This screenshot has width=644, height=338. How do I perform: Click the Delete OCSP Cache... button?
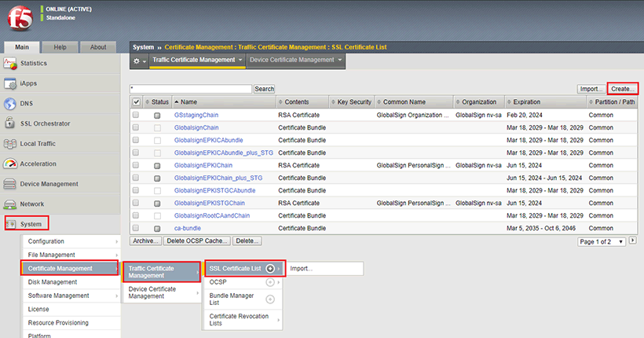click(197, 241)
